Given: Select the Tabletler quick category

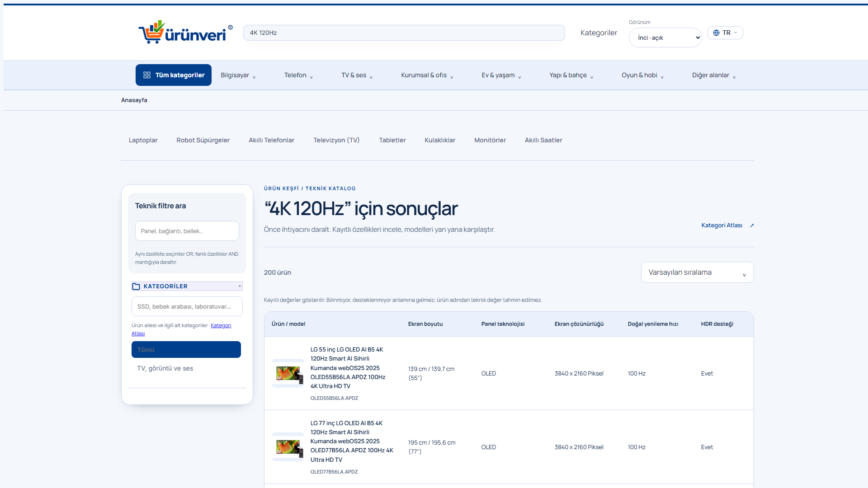Looking at the screenshot, I should click(x=392, y=140).
